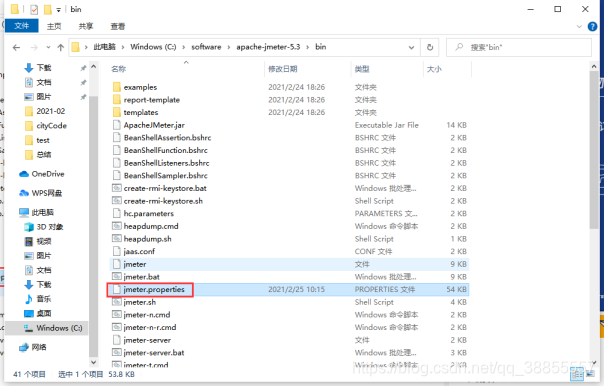This screenshot has width=605, height=386.
Task: Sort files by the 类型 column header
Action: tap(362, 69)
